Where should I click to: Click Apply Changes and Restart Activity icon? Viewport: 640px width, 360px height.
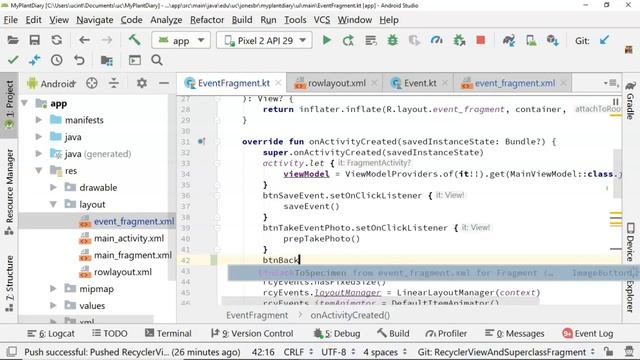point(348,40)
